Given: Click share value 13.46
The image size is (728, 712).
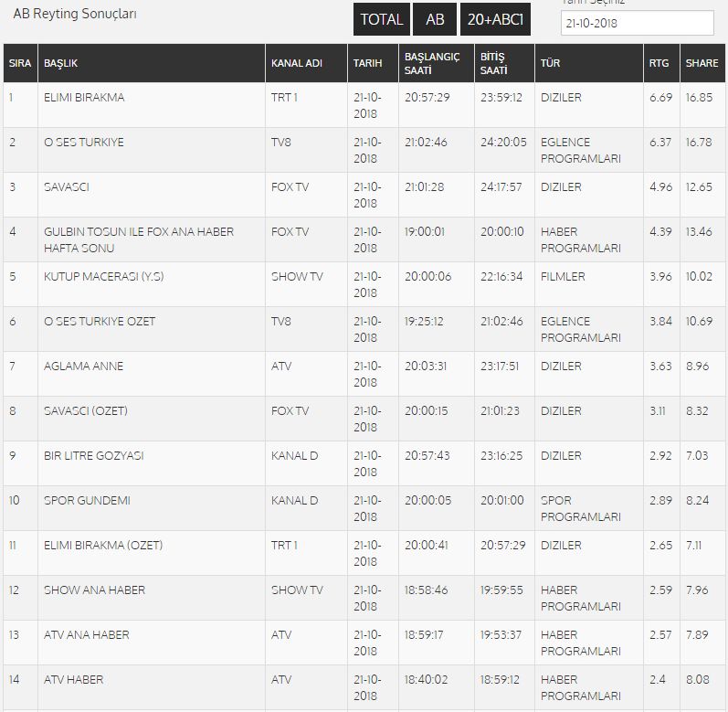Looking at the screenshot, I should pyautogui.click(x=699, y=232).
